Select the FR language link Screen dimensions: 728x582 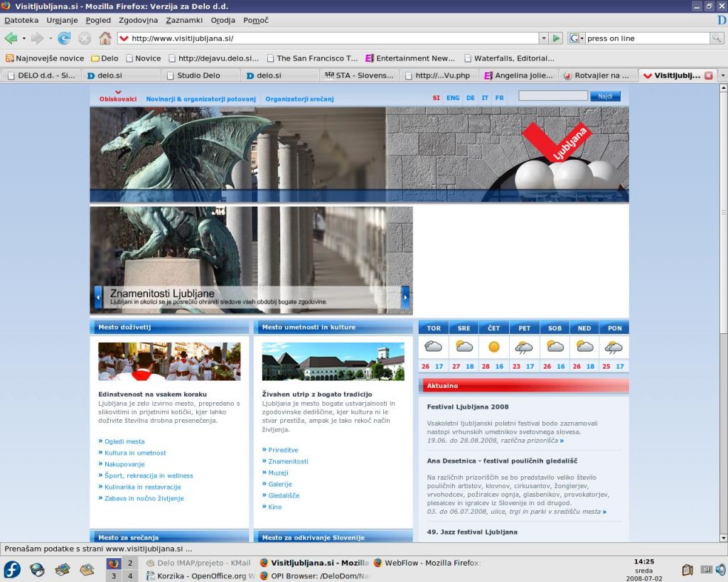click(x=499, y=98)
